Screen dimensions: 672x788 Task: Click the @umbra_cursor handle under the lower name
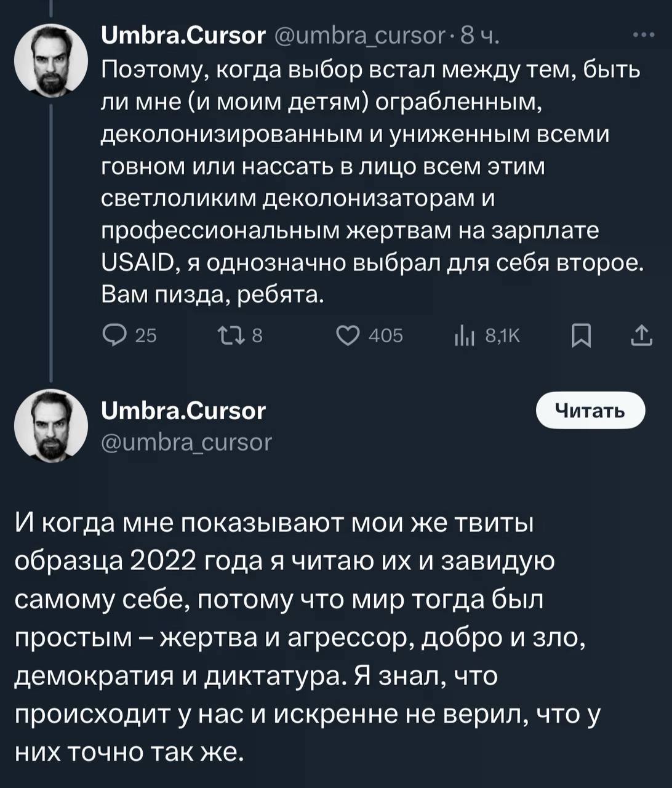click(x=185, y=441)
